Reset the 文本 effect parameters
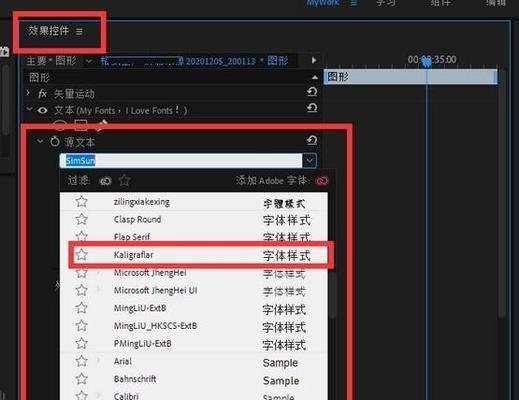Viewport: 519px width, 400px height. click(312, 108)
